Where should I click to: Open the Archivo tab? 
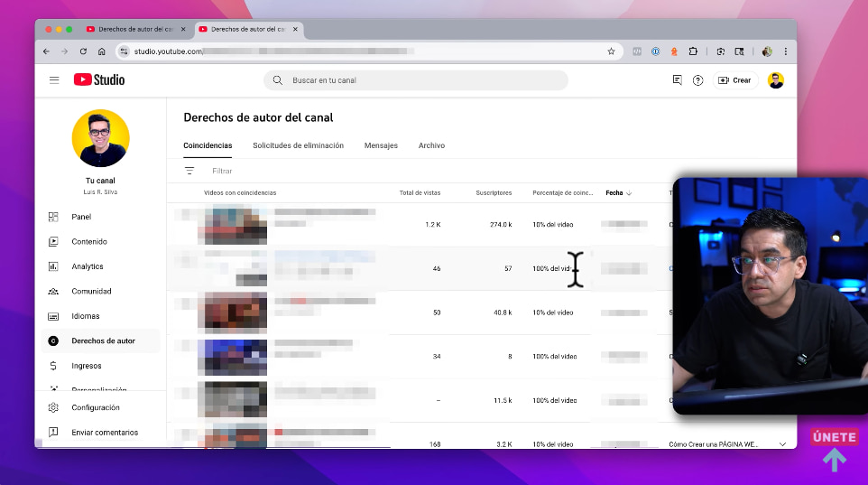431,145
